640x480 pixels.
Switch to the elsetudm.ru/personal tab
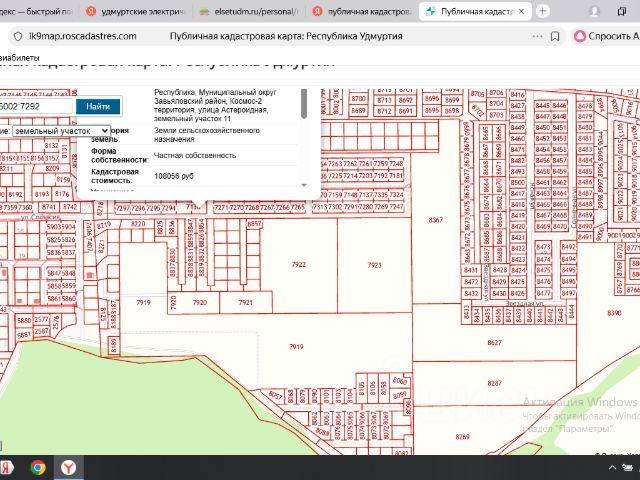click(249, 11)
